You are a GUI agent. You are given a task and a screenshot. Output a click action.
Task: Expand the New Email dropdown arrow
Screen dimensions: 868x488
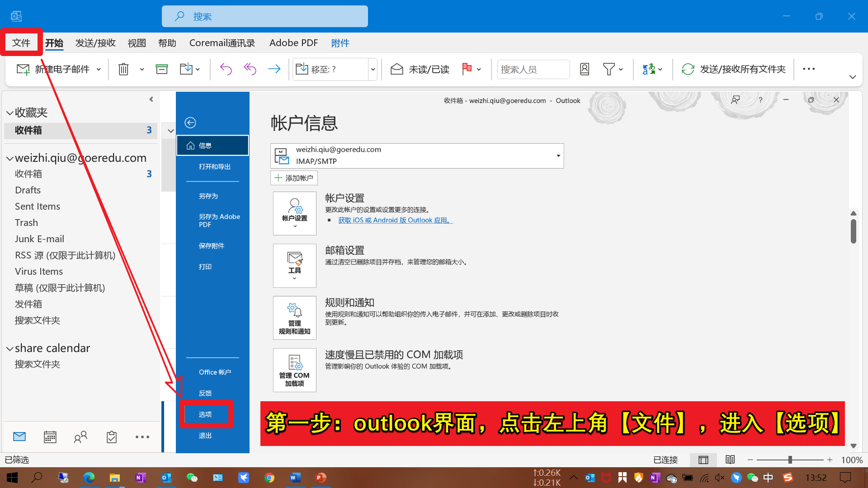99,69
